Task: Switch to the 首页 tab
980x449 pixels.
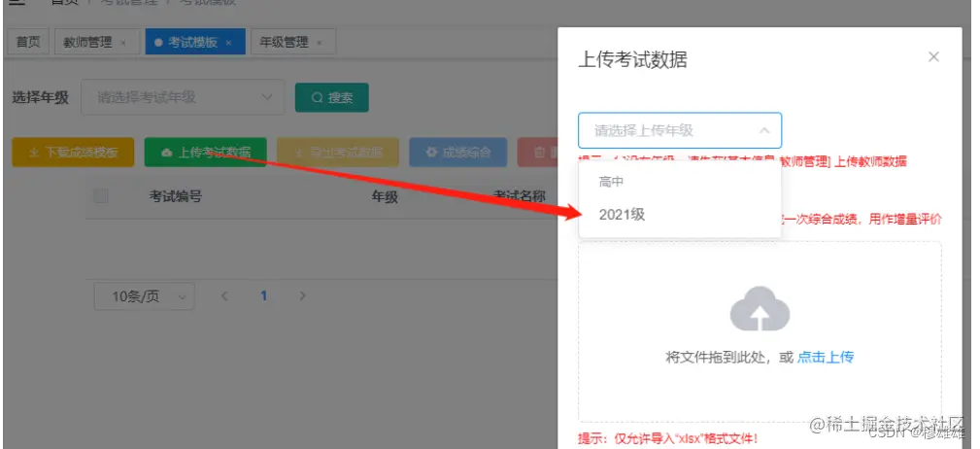Action: click(28, 42)
